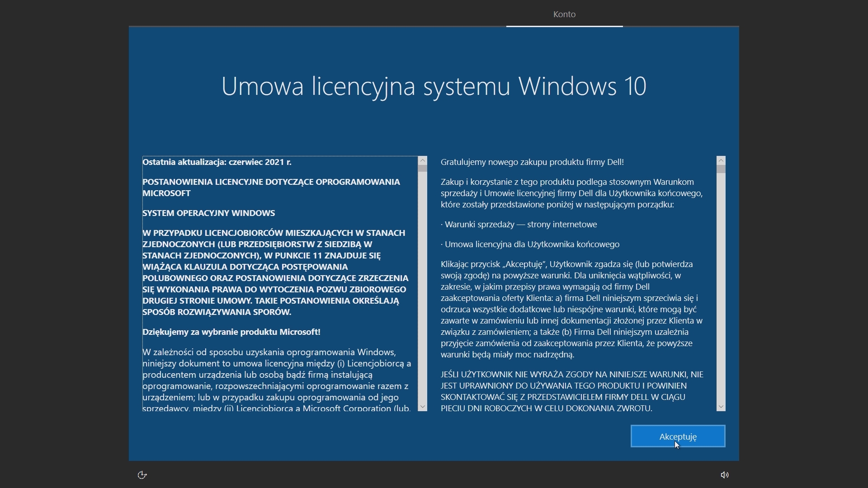Click 'SYSTEM OPERACYJNY WINDOWS' heading

tap(209, 213)
